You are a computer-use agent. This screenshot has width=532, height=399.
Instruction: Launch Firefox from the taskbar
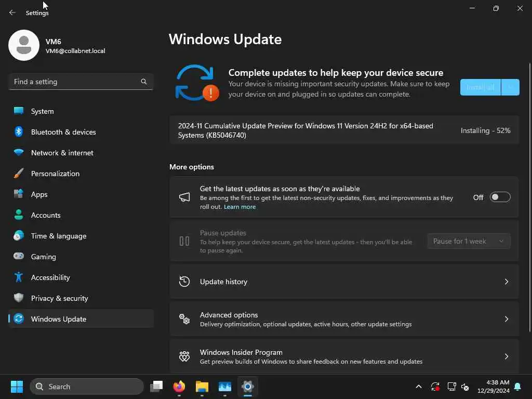(x=179, y=387)
